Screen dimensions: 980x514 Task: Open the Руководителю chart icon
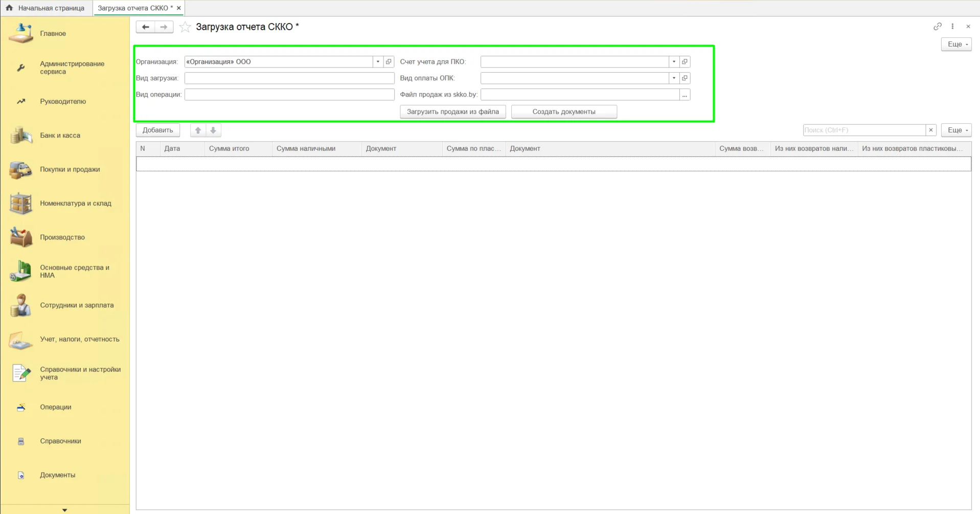[x=21, y=101]
